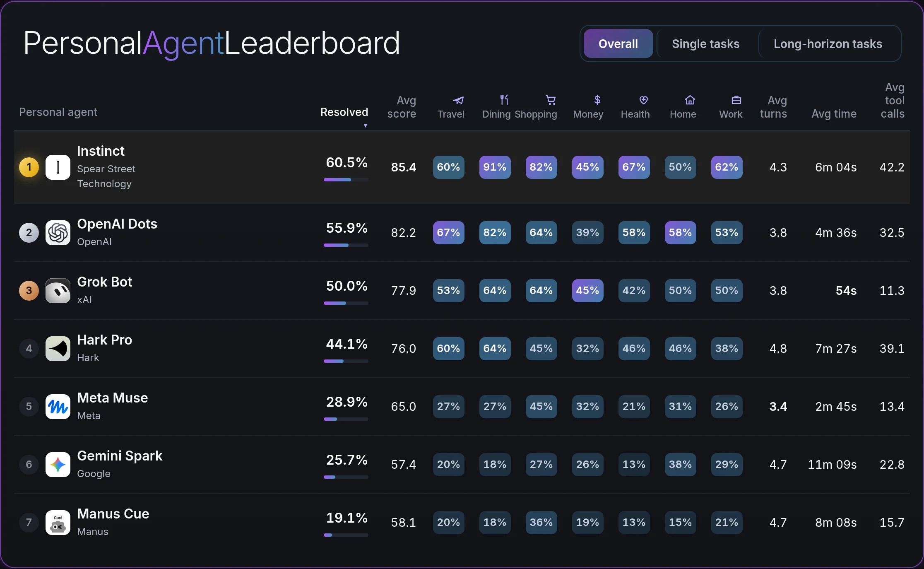924x569 pixels.
Task: Sort by the Avg tool calls column
Action: point(893,101)
